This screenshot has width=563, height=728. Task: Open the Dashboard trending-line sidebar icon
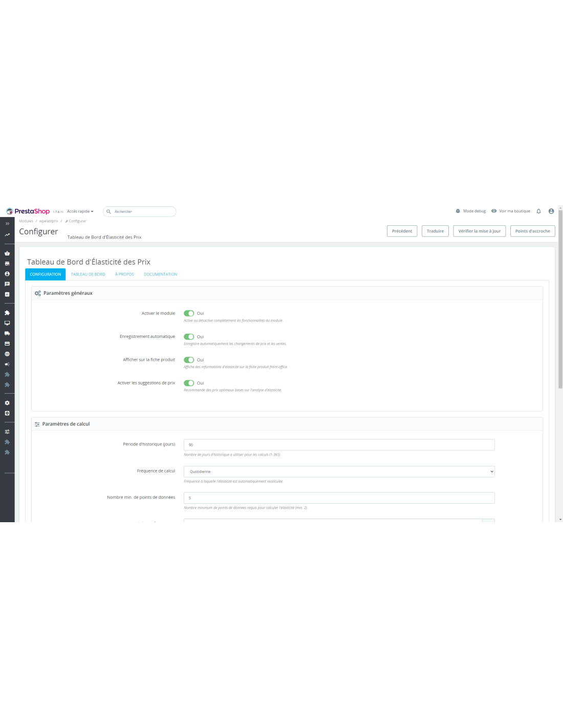[7, 234]
